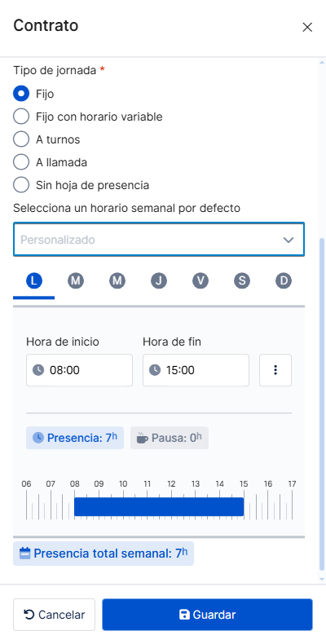Viewport: 326px width, 644px height.
Task: Click the coffee cup Pausa icon
Action: click(x=142, y=438)
